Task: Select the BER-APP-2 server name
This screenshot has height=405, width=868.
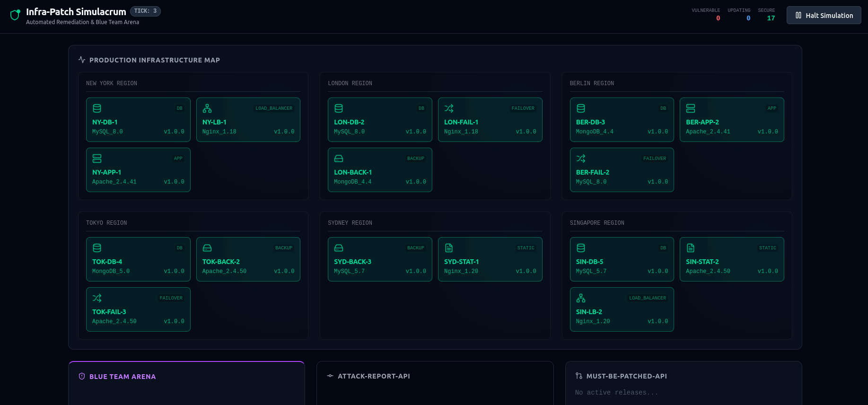Action: click(x=702, y=122)
